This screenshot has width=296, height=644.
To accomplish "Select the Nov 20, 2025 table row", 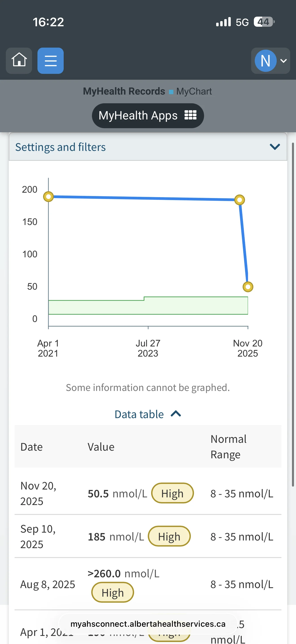I will click(148, 493).
